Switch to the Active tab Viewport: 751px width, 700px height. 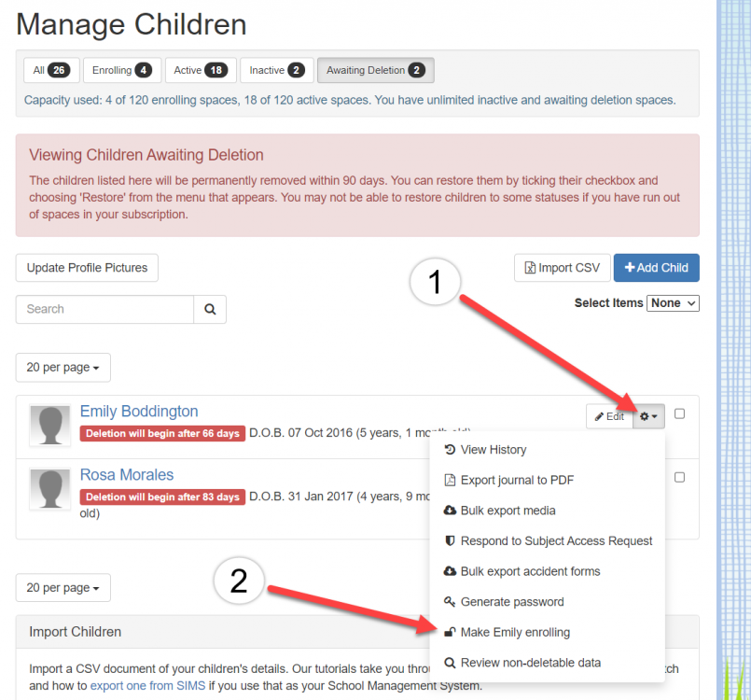coord(201,70)
